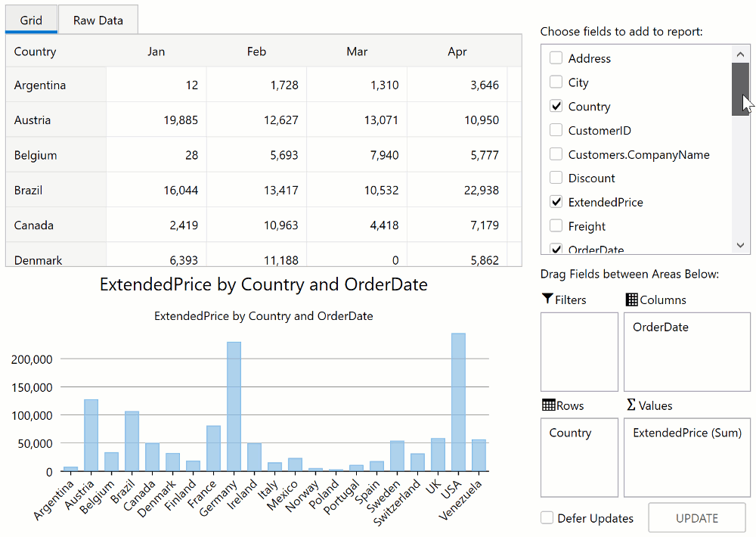Check the Discount field checkbox
This screenshot has height=537, width=756.
[x=556, y=178]
